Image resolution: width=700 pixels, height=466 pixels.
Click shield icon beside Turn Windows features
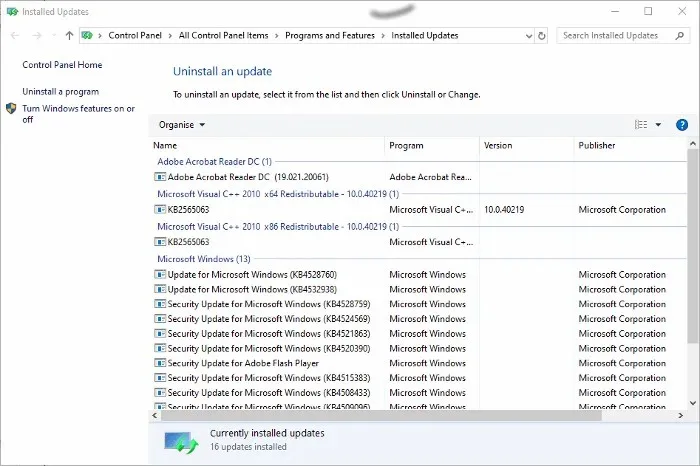[11, 108]
